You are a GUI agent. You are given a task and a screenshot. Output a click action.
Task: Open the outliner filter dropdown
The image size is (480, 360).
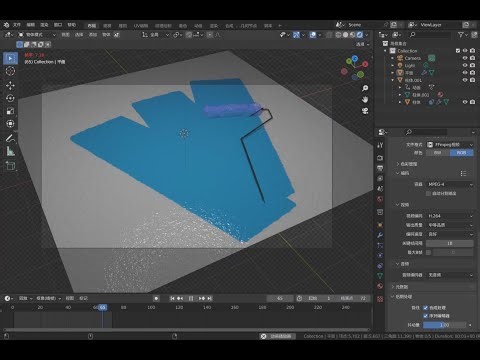[x=463, y=35]
